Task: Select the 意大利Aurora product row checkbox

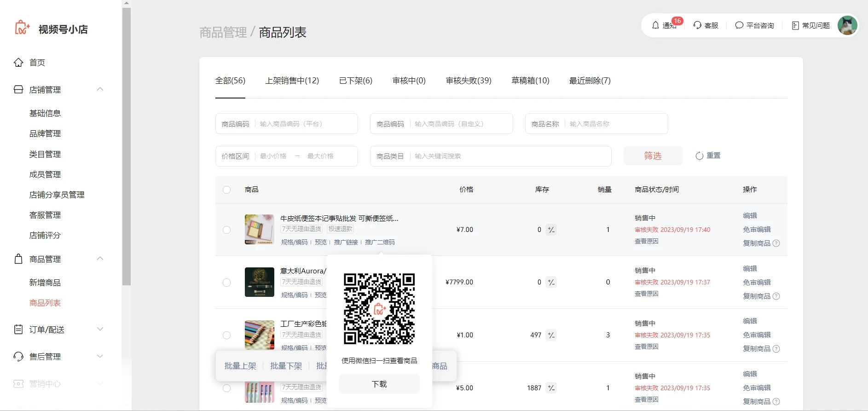Action: [x=226, y=283]
